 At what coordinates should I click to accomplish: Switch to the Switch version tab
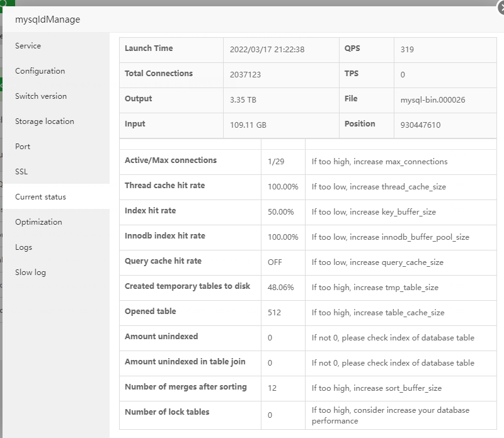41,96
